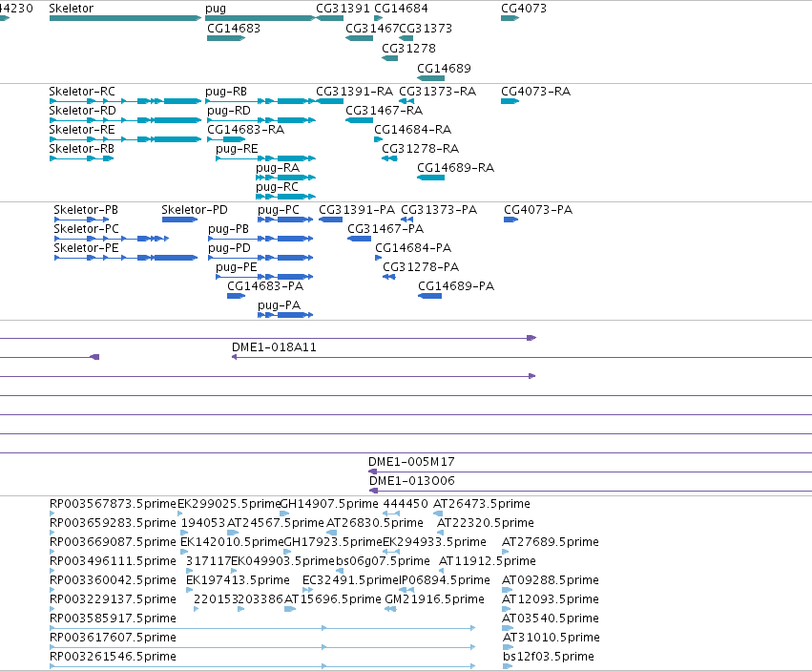Select EST AT31010.5prime
Viewport: 812px width, 671px height.
tap(552, 638)
